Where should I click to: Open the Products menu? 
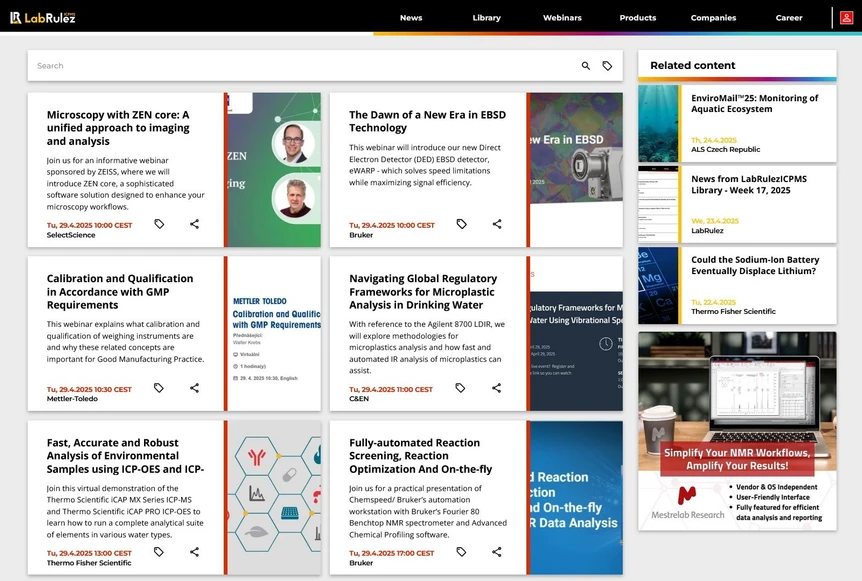click(x=638, y=18)
